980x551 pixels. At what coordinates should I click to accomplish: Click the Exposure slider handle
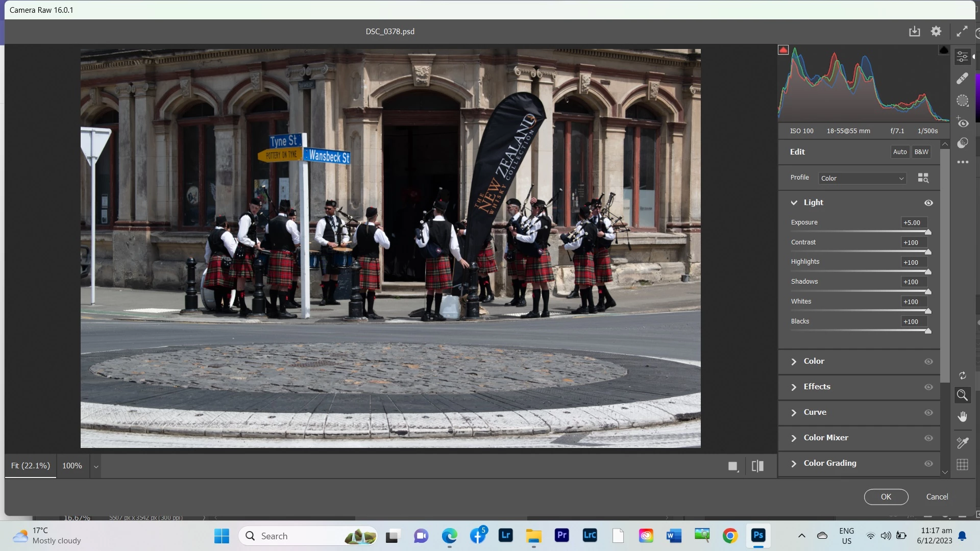(x=928, y=232)
